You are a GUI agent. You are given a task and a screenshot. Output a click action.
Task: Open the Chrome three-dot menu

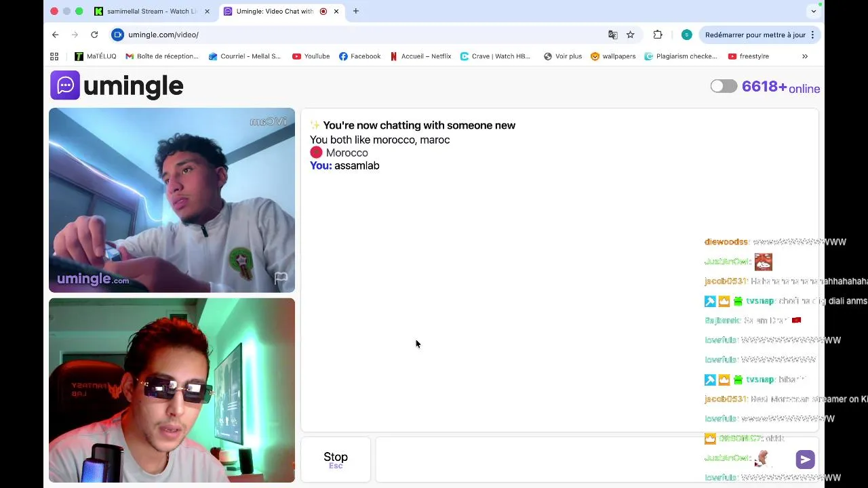(x=812, y=35)
